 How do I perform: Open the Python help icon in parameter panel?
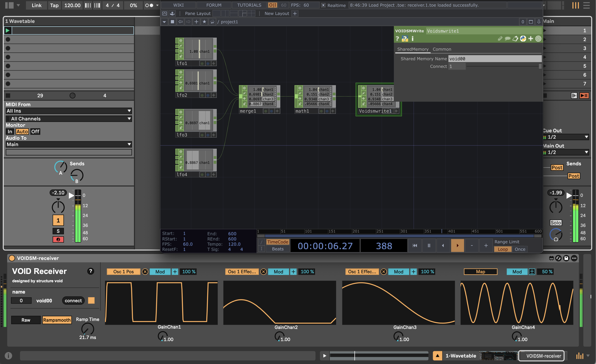click(x=405, y=39)
